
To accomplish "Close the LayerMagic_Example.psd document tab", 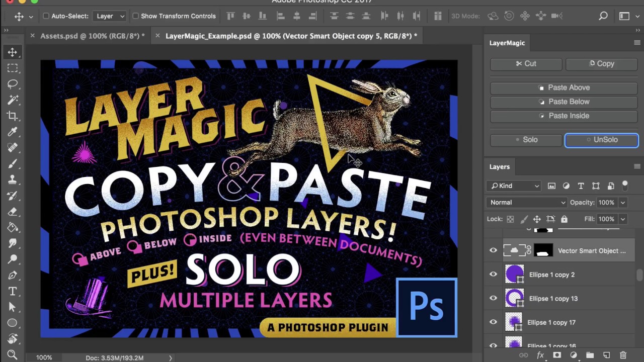I will [157, 36].
